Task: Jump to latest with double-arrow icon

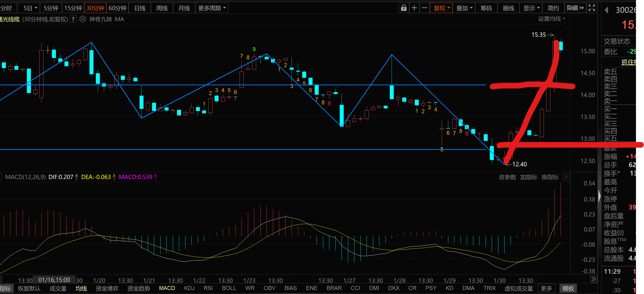Action: click(x=593, y=279)
